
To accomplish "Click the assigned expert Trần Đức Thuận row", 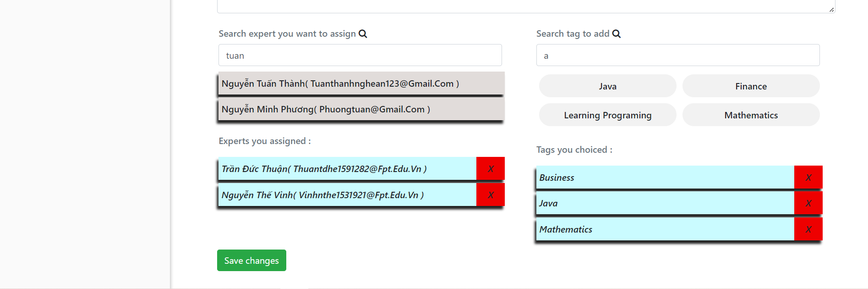I will click(347, 169).
